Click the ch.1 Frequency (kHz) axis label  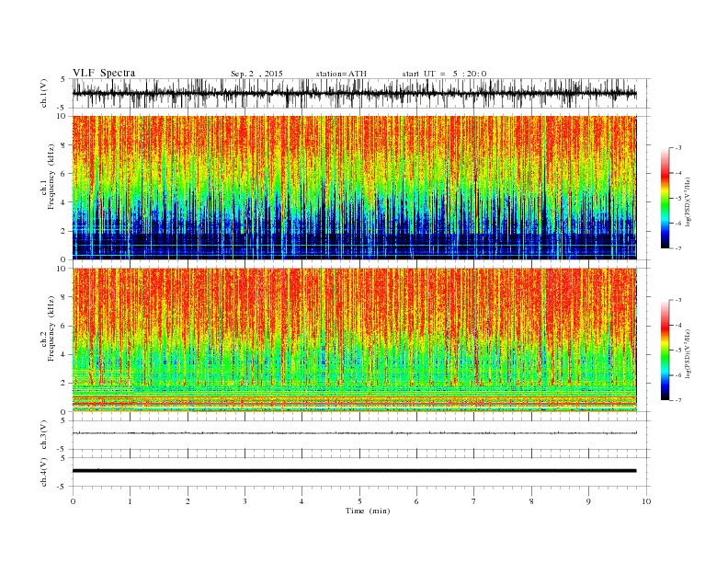point(48,176)
